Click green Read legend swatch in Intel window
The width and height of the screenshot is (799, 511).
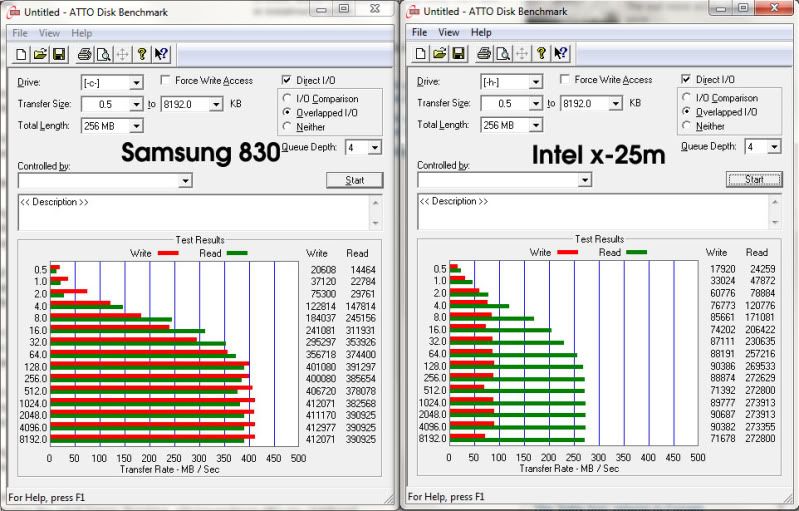636,252
